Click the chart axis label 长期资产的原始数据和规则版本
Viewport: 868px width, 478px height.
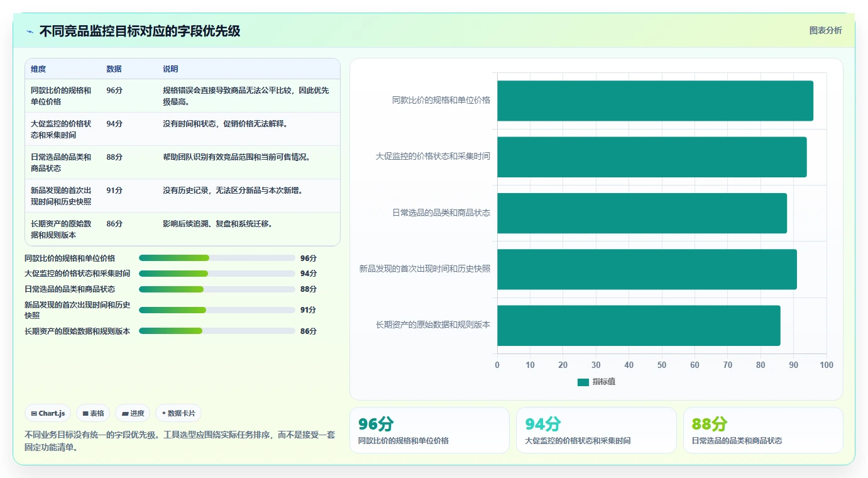433,325
